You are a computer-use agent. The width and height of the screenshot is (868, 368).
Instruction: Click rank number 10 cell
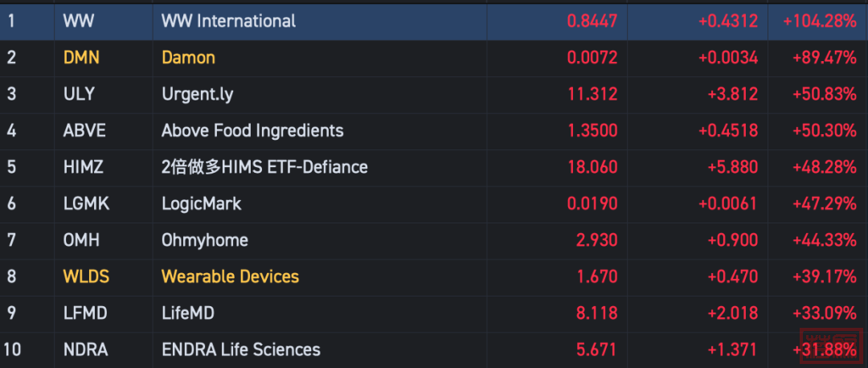27,350
